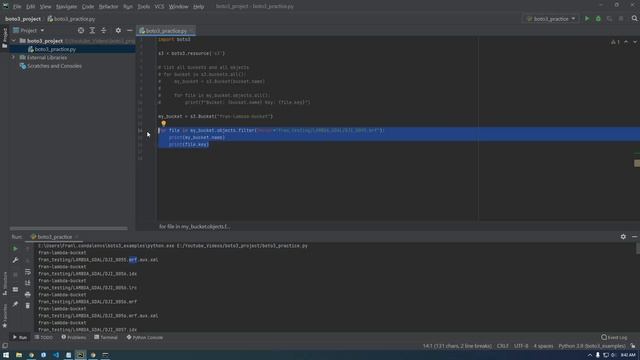Open Windows Start menu

click(x=6, y=355)
